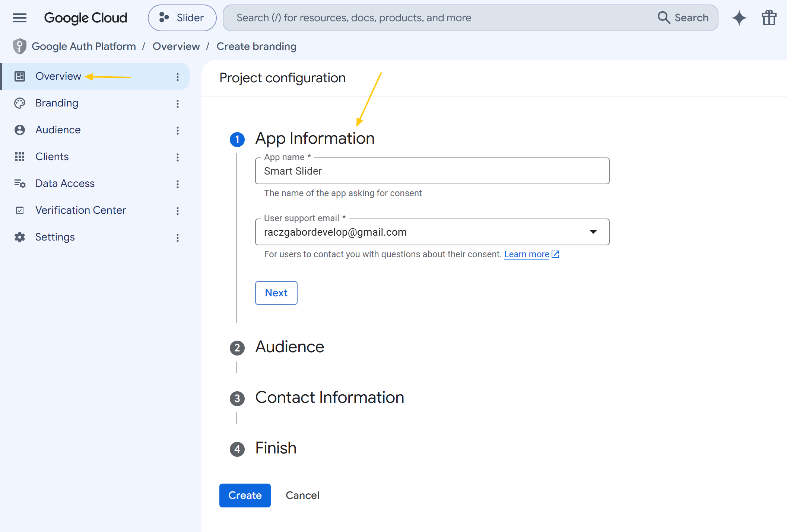Click the Data Access list-gear icon

(x=20, y=184)
